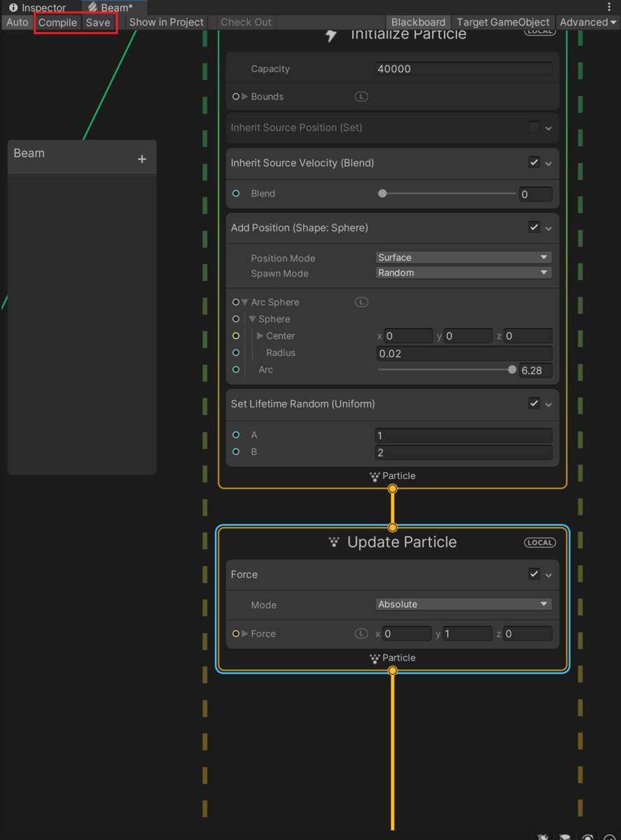Toggle the Target GameObject panel button
Screen dimensions: 621x840
(x=503, y=22)
